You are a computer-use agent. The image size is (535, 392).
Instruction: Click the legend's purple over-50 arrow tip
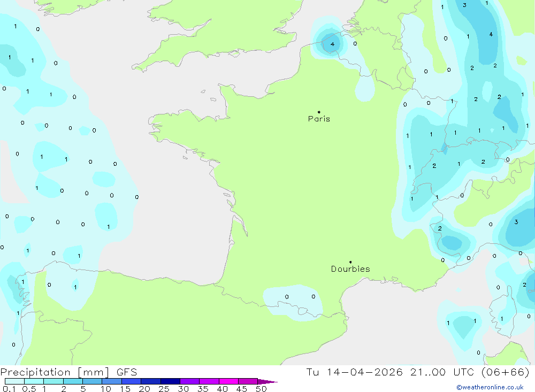(267, 382)
